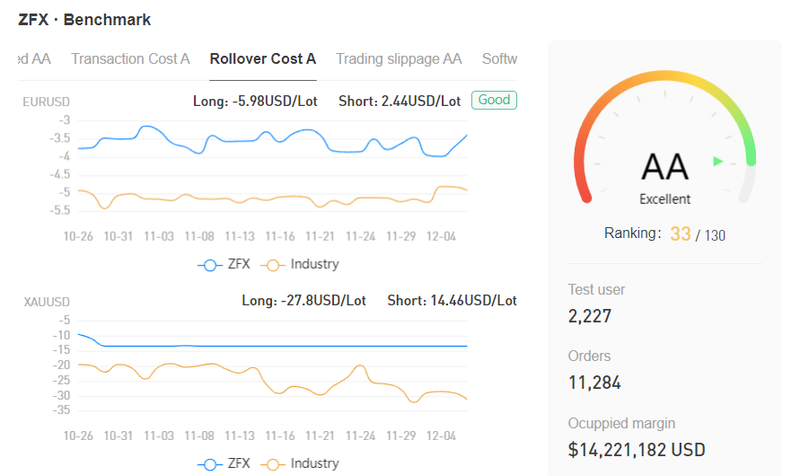Click the EURUSD chart label

coord(46,102)
